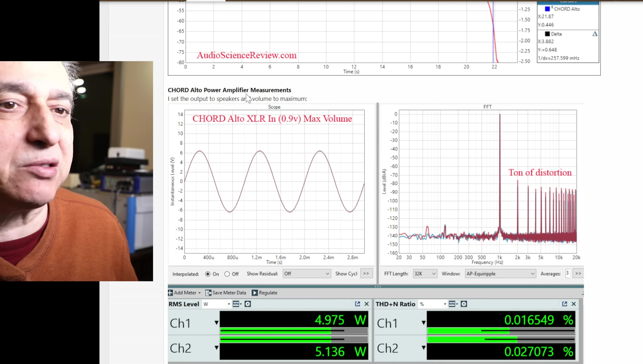Click the Show Cycl label
The height and width of the screenshot is (364, 643).
[346, 274]
